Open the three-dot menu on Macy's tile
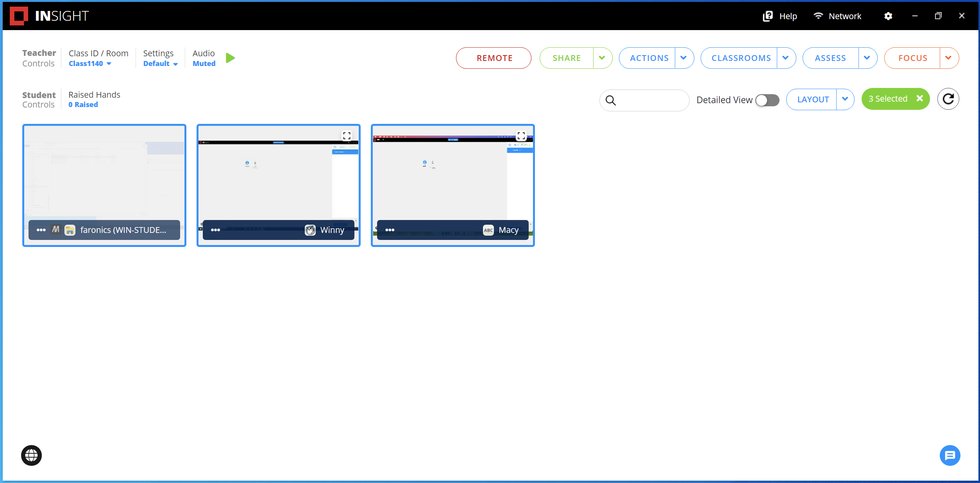980x483 pixels. coord(390,230)
